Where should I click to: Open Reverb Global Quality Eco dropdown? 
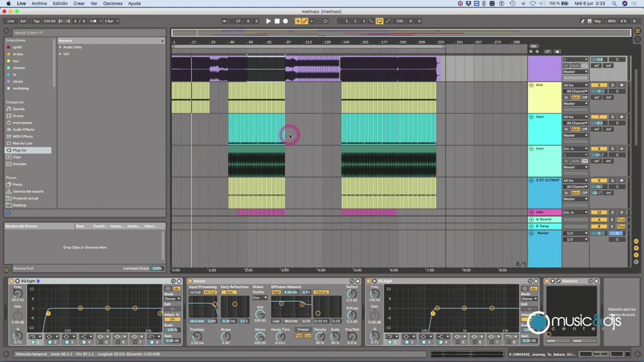click(x=260, y=298)
